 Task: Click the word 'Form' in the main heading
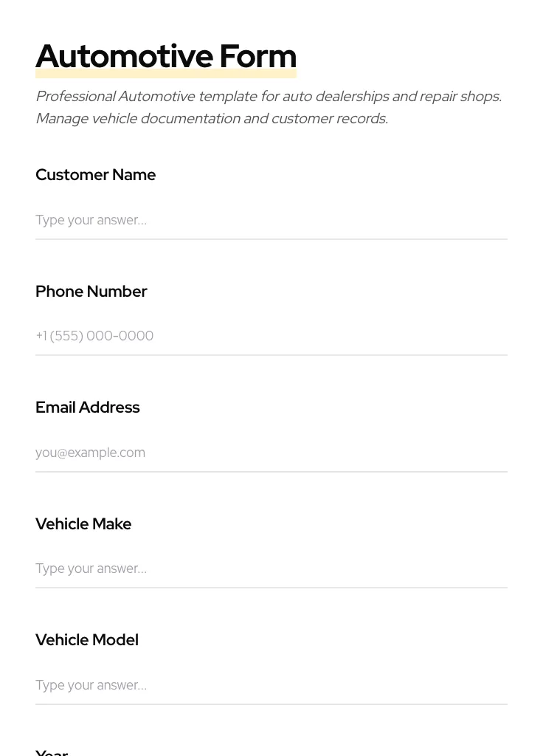pyautogui.click(x=257, y=56)
